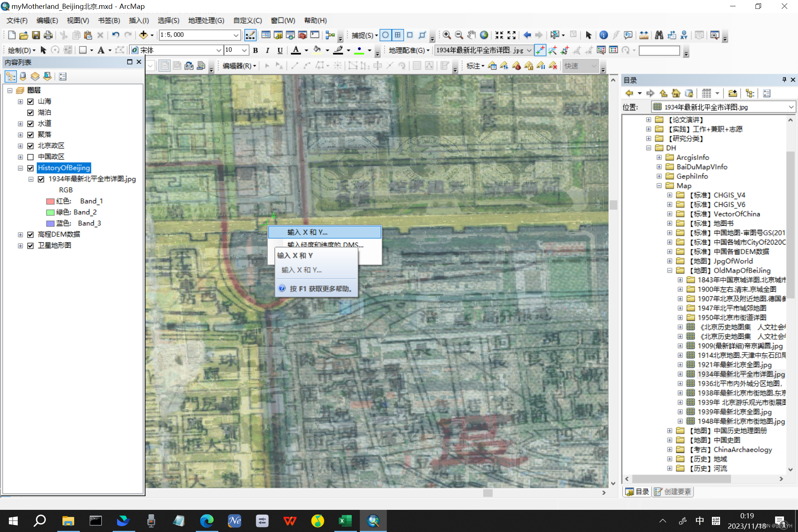Image resolution: width=798 pixels, height=532 pixels.
Task: Click the Zoom In magnifier tool
Action: [447, 35]
